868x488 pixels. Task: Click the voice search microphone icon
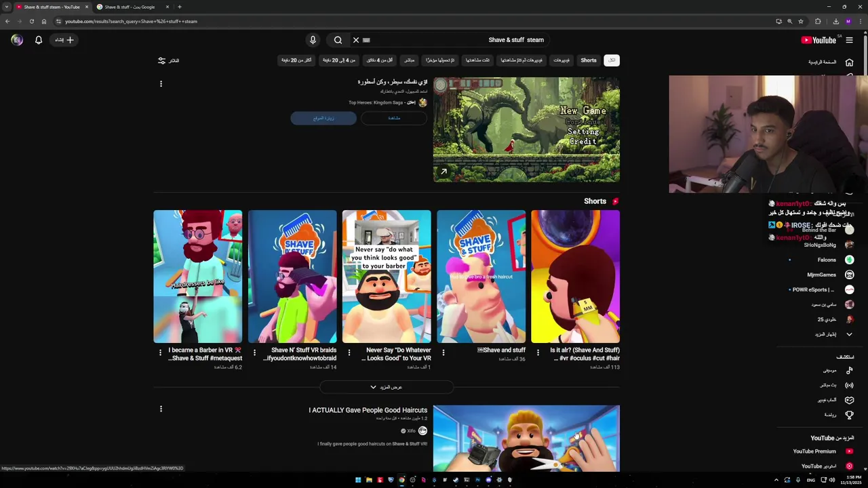[x=313, y=40]
